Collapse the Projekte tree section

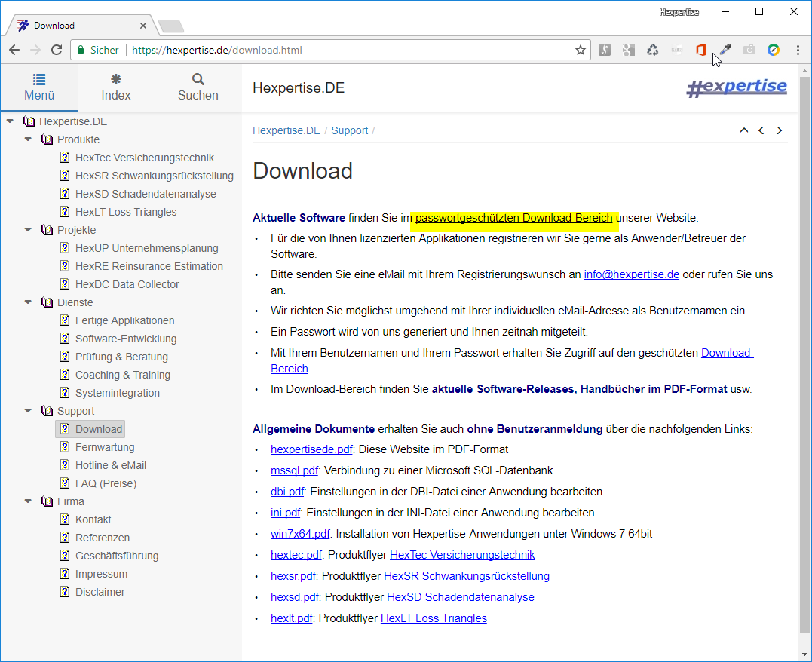click(28, 229)
